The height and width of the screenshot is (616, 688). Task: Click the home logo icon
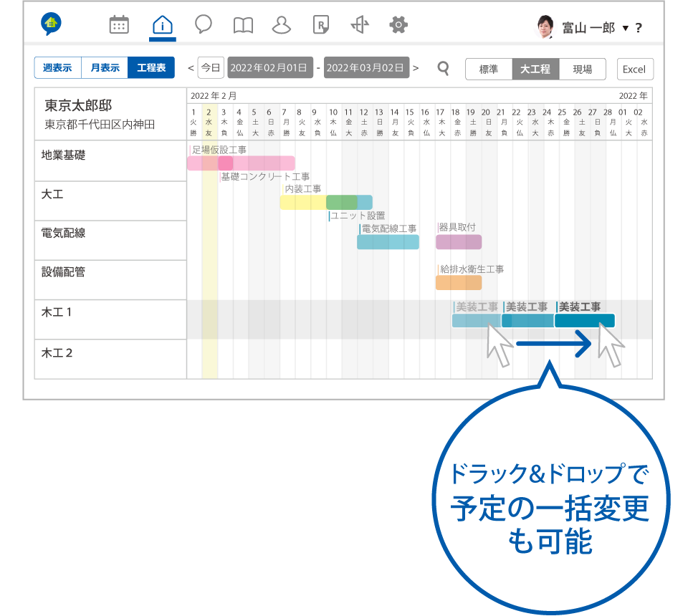coord(51,25)
